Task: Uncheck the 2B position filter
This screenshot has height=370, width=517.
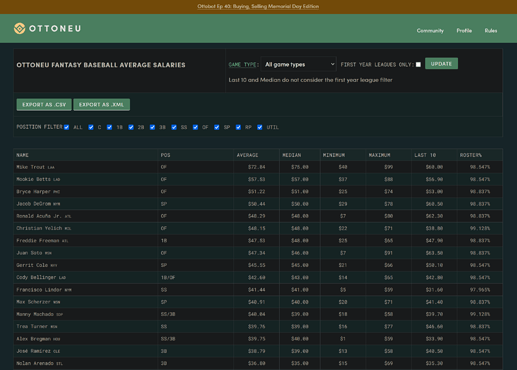Action: pyautogui.click(x=131, y=127)
